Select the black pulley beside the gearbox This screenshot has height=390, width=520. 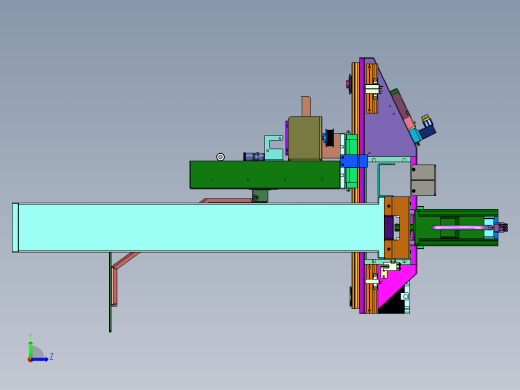[330, 137]
